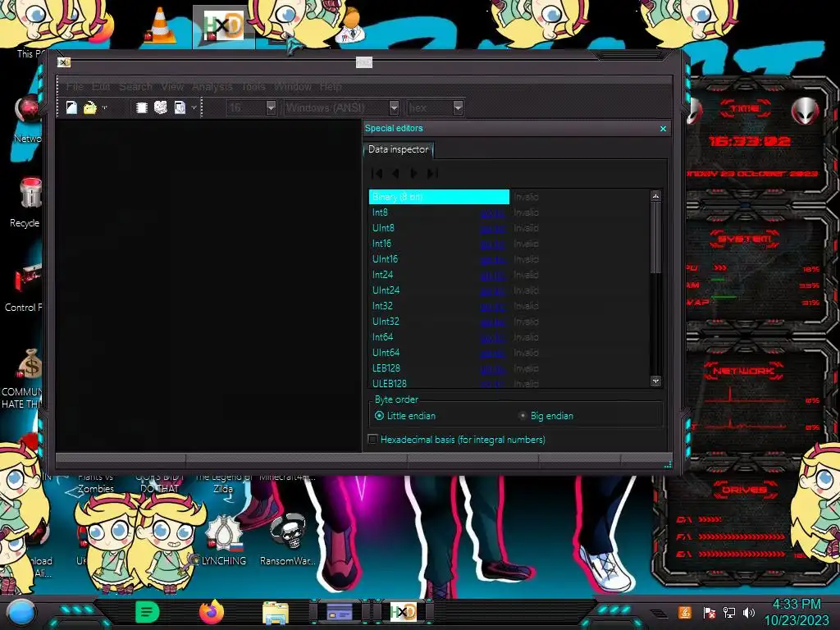Viewport: 840px width, 630px height.
Task: Open the Start orb on taskbar
Action: tap(21, 612)
